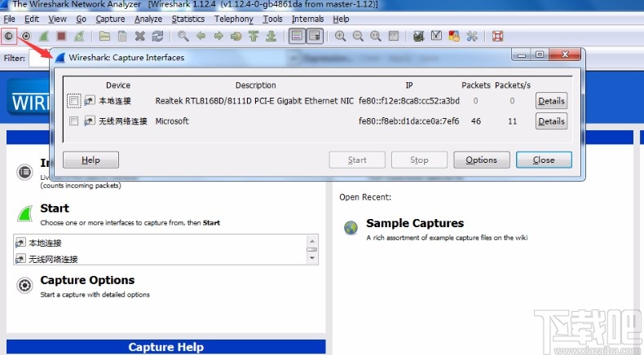The width and height of the screenshot is (644, 355).
Task: Save this capture file icon
Action: (x=122, y=36)
